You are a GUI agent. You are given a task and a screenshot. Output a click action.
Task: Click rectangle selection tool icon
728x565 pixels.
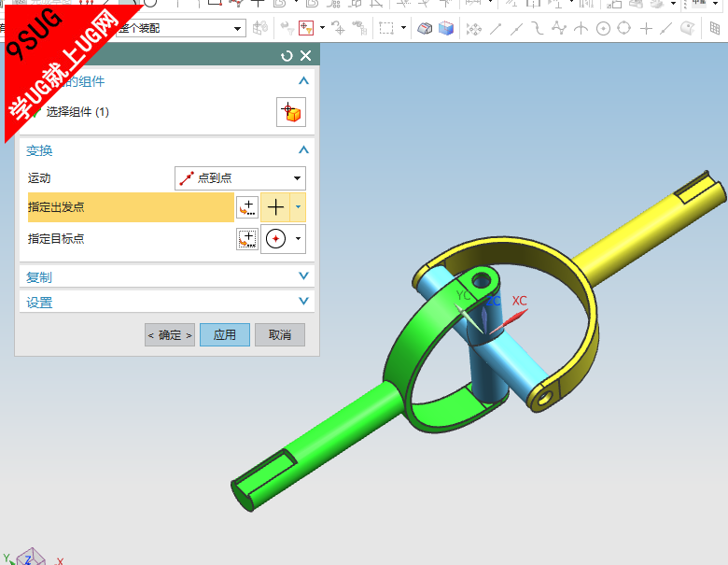[385, 28]
